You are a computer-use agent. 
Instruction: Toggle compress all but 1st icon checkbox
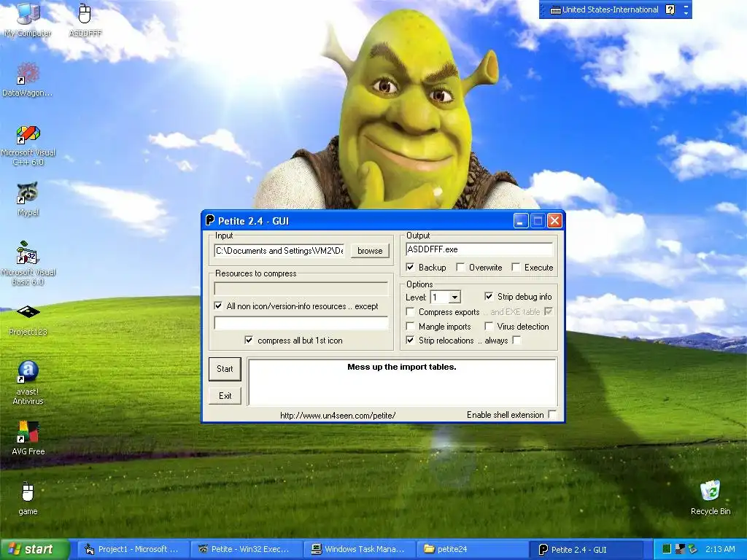[x=249, y=340]
